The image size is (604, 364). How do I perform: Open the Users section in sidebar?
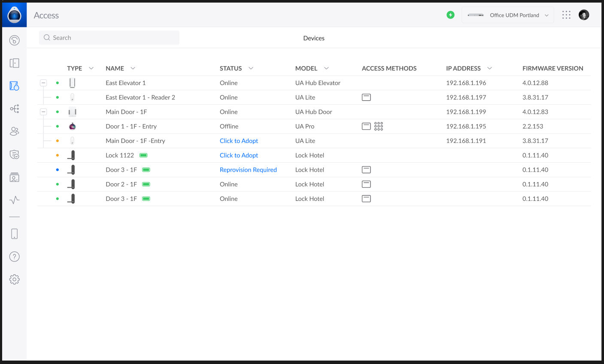tap(14, 131)
